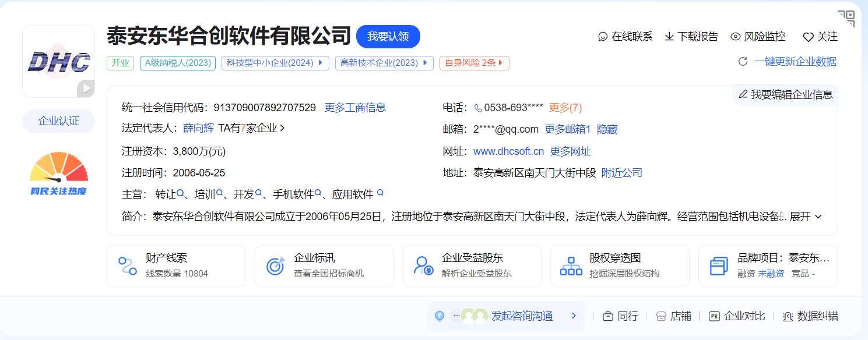Open the 企业标讯 card

(x=324, y=265)
